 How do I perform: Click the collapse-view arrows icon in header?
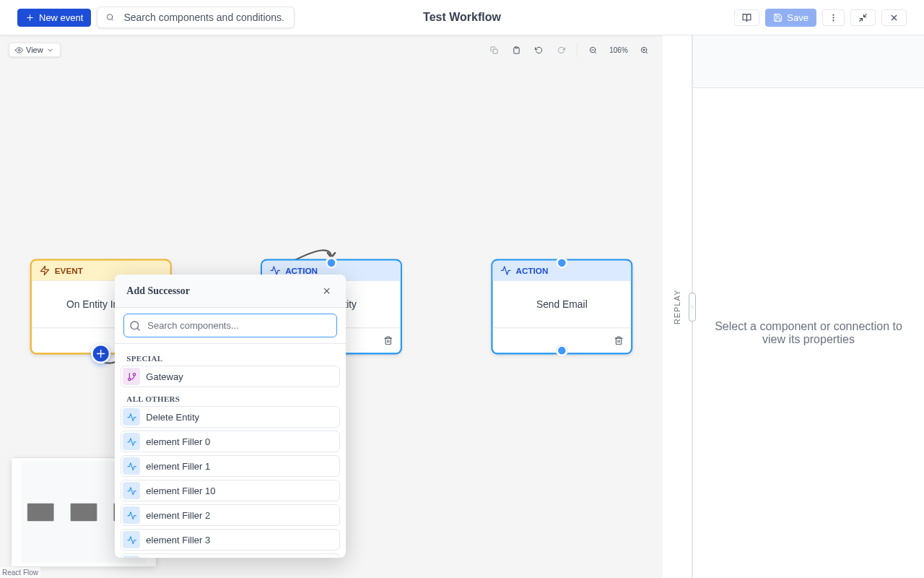coord(863,17)
